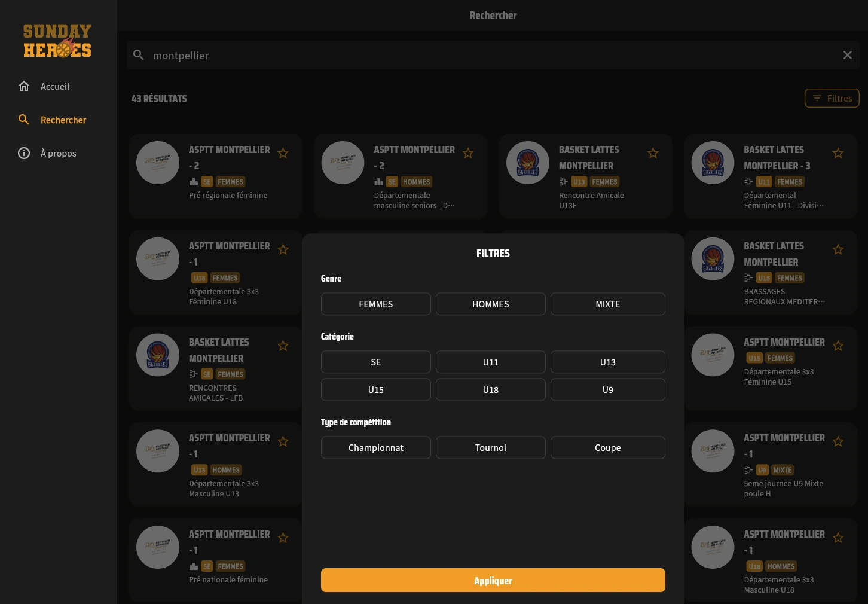Click the 43 RÉSULTATS count label

pos(159,99)
